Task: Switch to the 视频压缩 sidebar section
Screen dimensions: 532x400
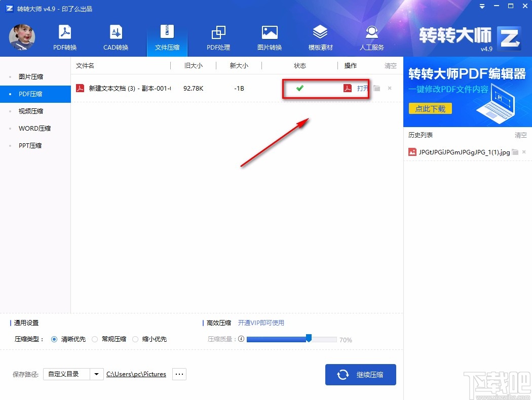Action: [x=32, y=111]
